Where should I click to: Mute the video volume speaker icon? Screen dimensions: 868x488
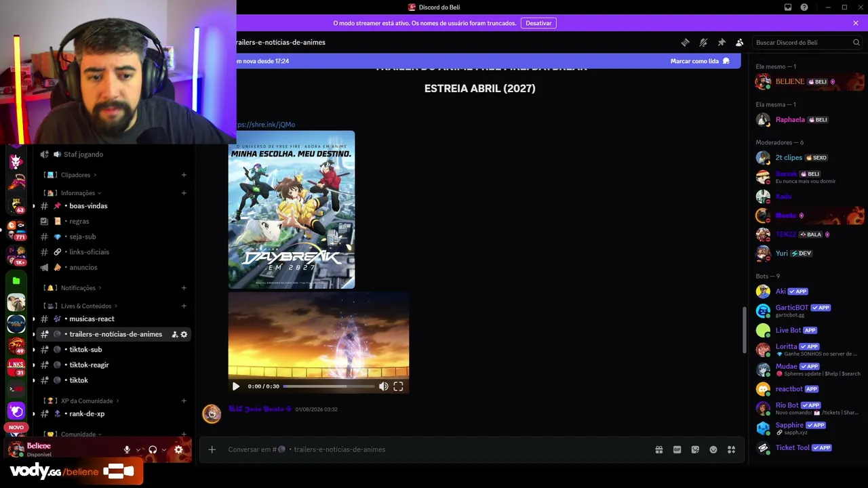tap(383, 386)
